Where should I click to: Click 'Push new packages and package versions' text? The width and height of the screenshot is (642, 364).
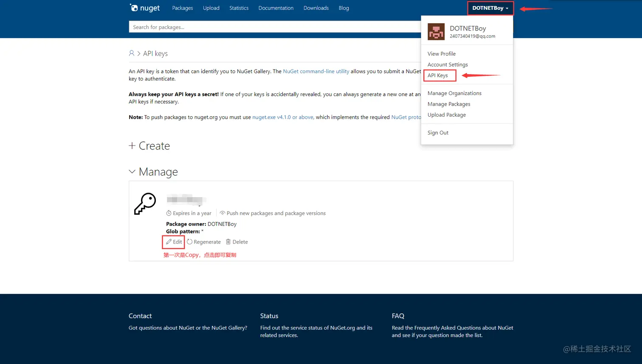[x=276, y=213]
